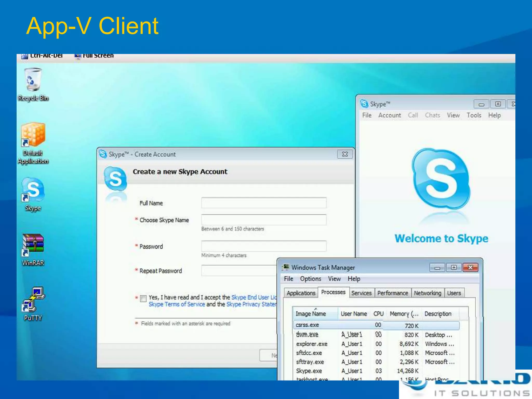532x399 pixels.
Task: Open the Recycle Bin desktop icon
Action: tap(33, 84)
